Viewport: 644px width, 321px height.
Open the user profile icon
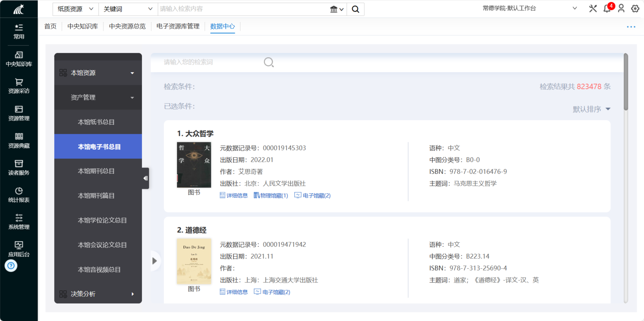[621, 8]
